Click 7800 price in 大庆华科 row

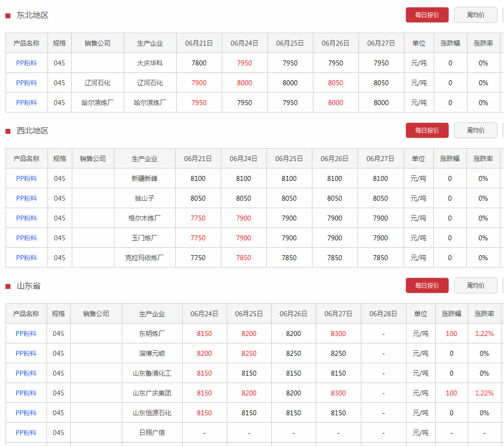coord(199,63)
